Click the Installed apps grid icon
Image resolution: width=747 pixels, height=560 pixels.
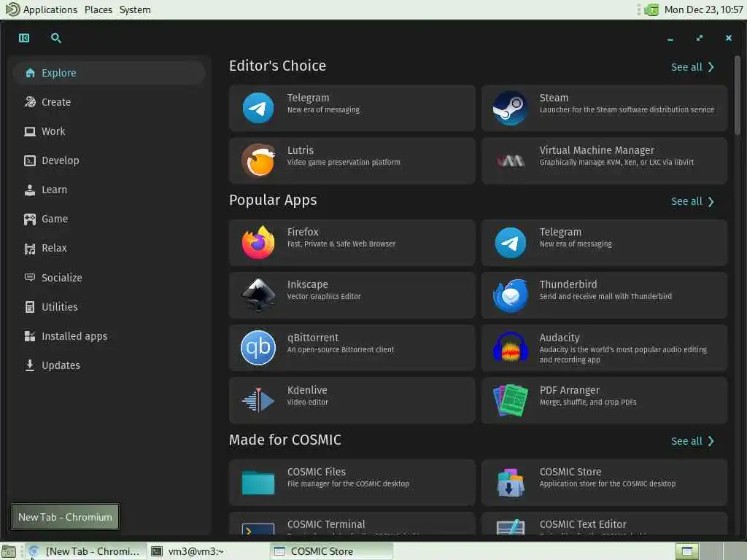coord(29,336)
